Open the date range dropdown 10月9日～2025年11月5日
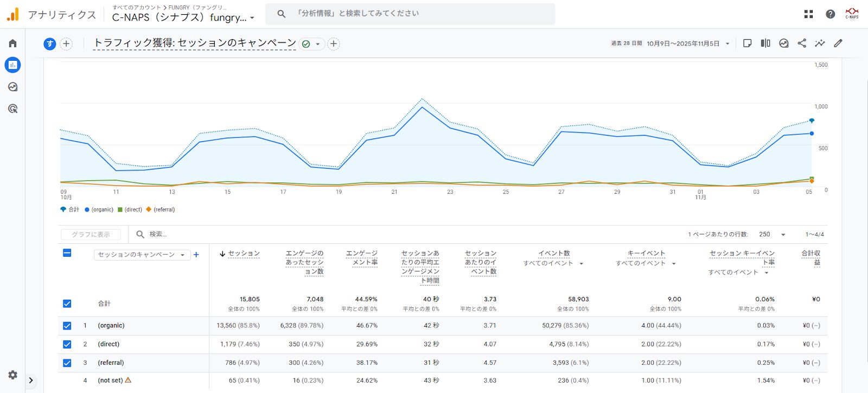The height and width of the screenshot is (393, 868). click(x=687, y=43)
